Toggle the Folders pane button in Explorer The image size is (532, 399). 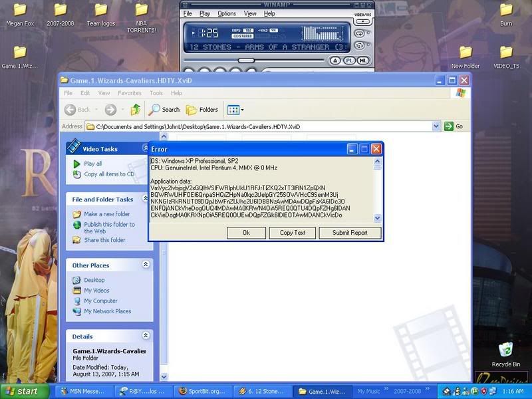202,110
